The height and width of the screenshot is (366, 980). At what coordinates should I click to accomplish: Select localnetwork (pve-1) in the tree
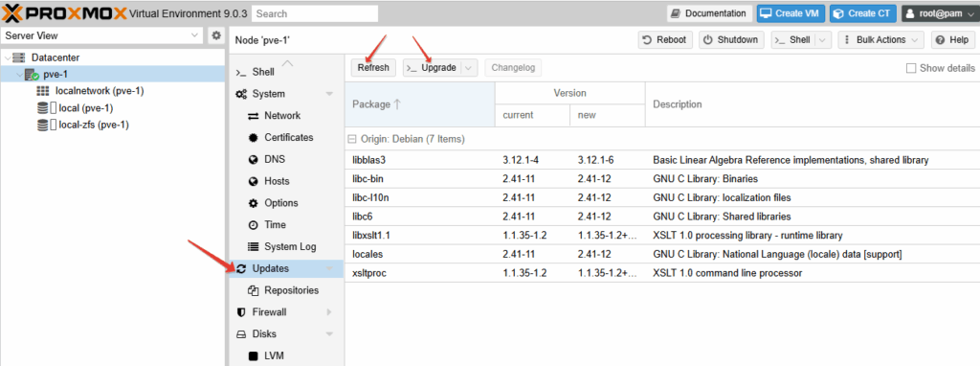pos(100,91)
